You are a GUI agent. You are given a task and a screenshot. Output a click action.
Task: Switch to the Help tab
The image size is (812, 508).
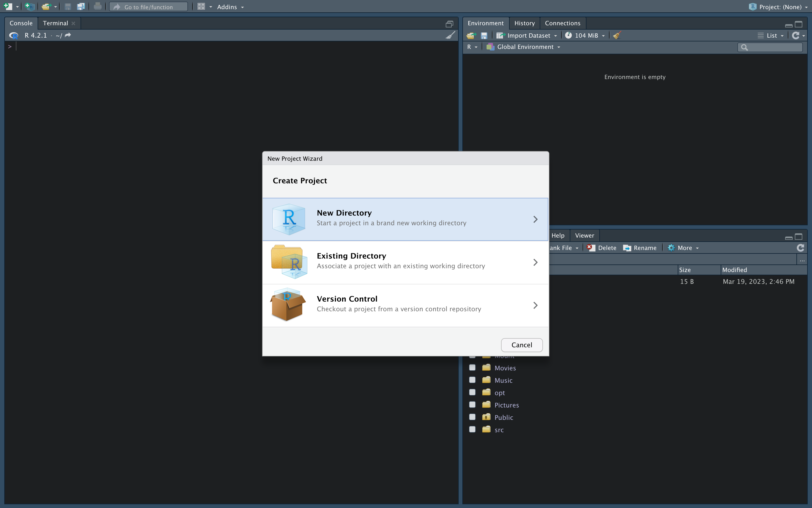click(558, 235)
